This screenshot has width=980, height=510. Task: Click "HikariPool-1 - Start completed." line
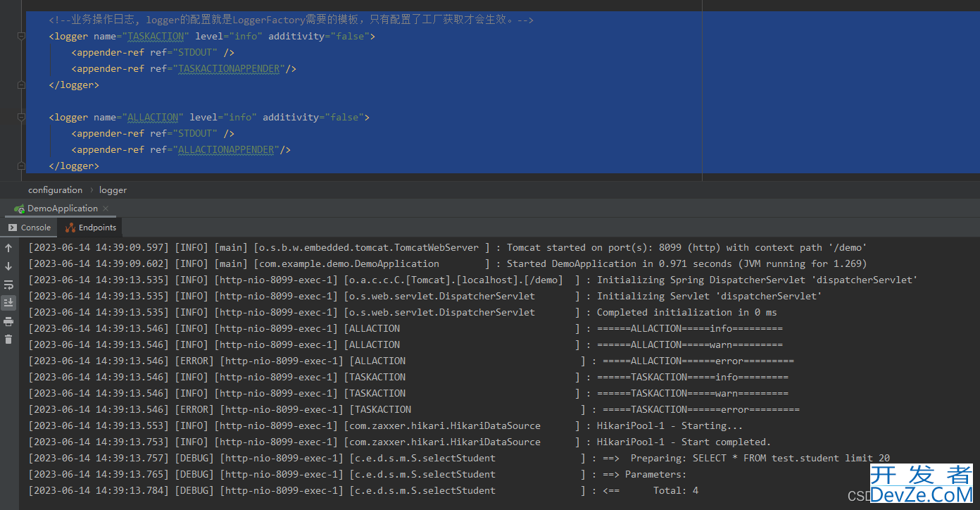pyautogui.click(x=400, y=442)
